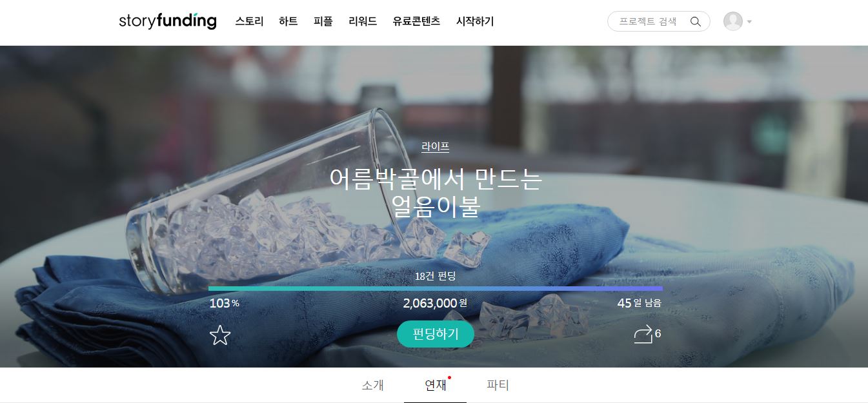Open the 스토리 menu
The image size is (868, 403).
pos(249,21)
